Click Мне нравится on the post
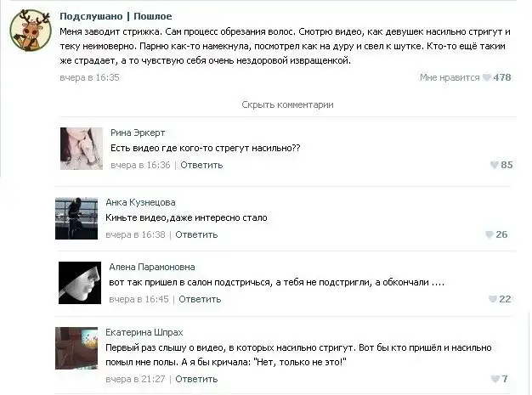The width and height of the screenshot is (532, 395). (x=450, y=77)
